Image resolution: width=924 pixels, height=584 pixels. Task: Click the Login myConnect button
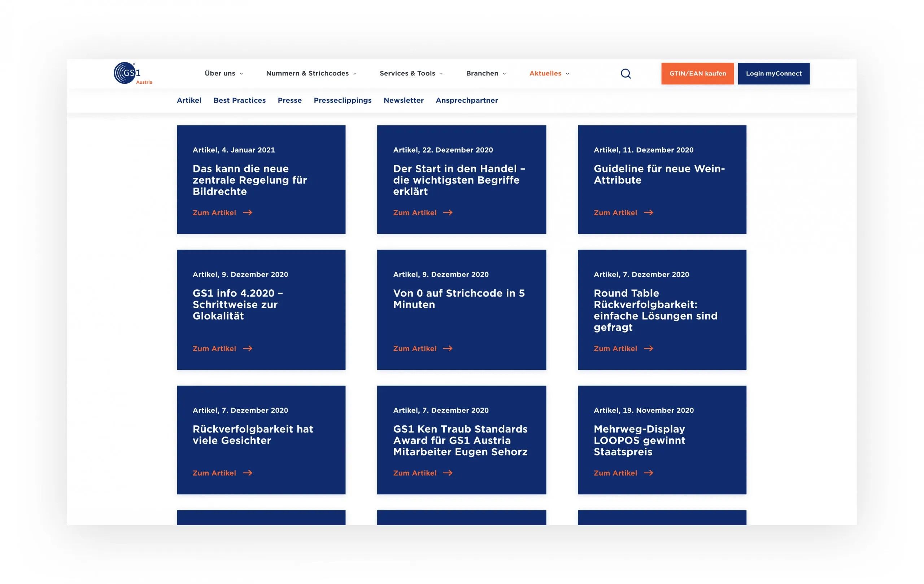(773, 73)
